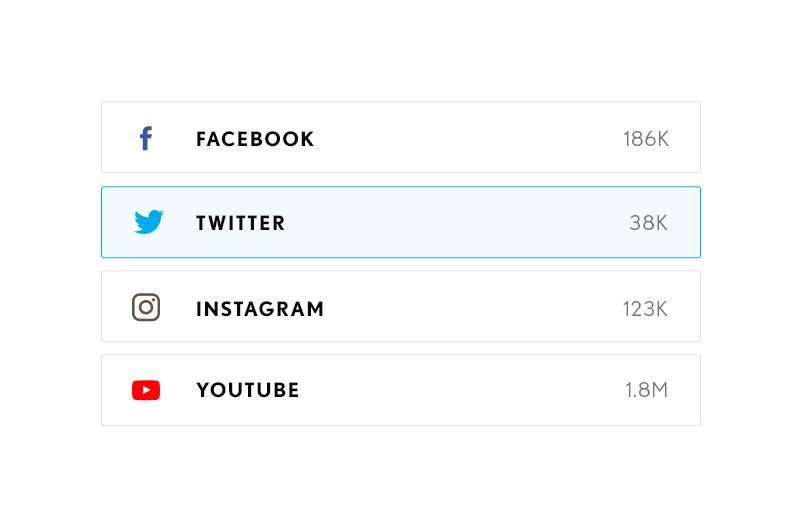Open the highlighted Twitter row card

pyautogui.click(x=401, y=222)
